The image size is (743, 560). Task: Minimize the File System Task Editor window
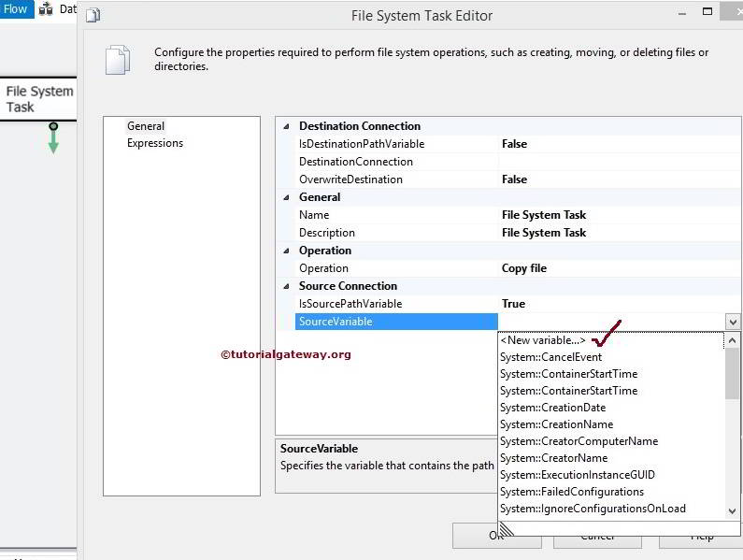pyautogui.click(x=682, y=14)
